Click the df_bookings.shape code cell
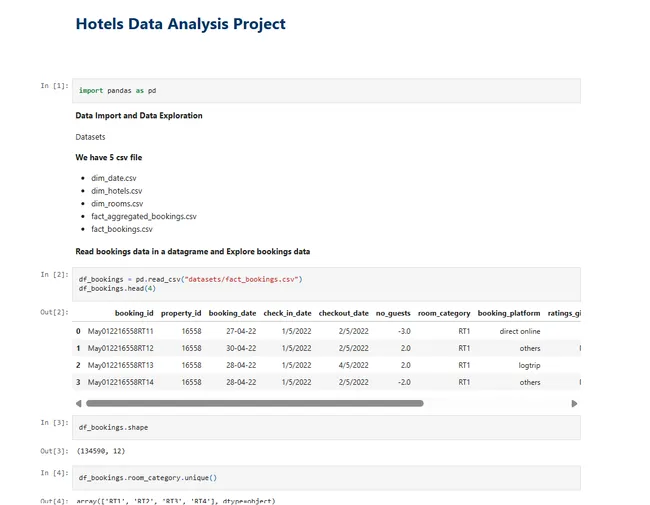Screen dimensions: 650x505 pyautogui.click(x=326, y=427)
